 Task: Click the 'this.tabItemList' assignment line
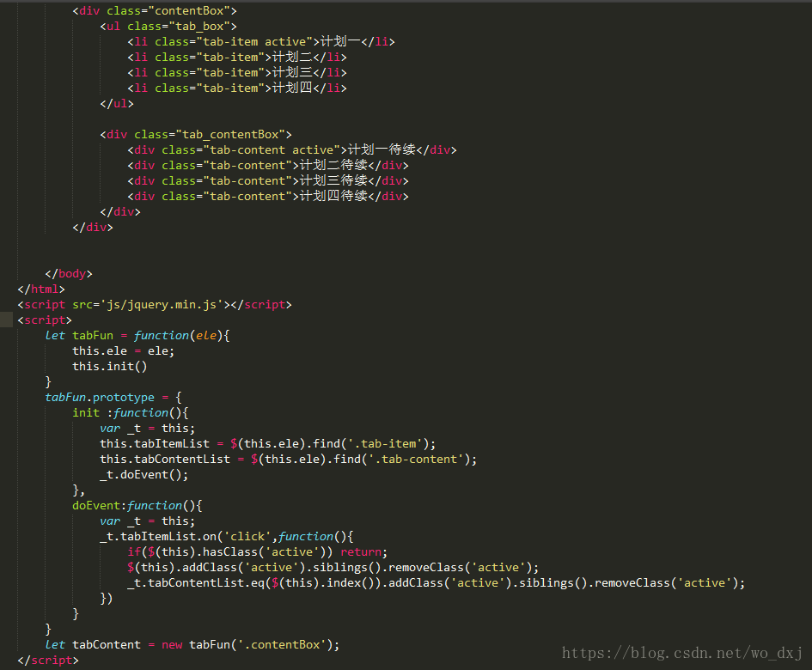pyautogui.click(x=268, y=444)
